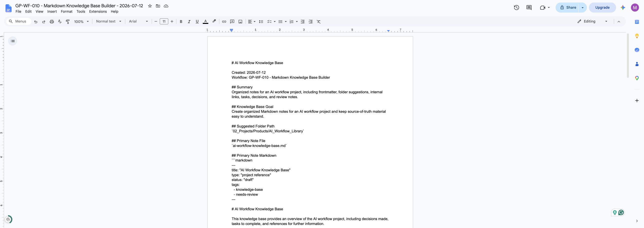Insert a link with the chain icon
The image size is (644, 228).
(224, 22)
